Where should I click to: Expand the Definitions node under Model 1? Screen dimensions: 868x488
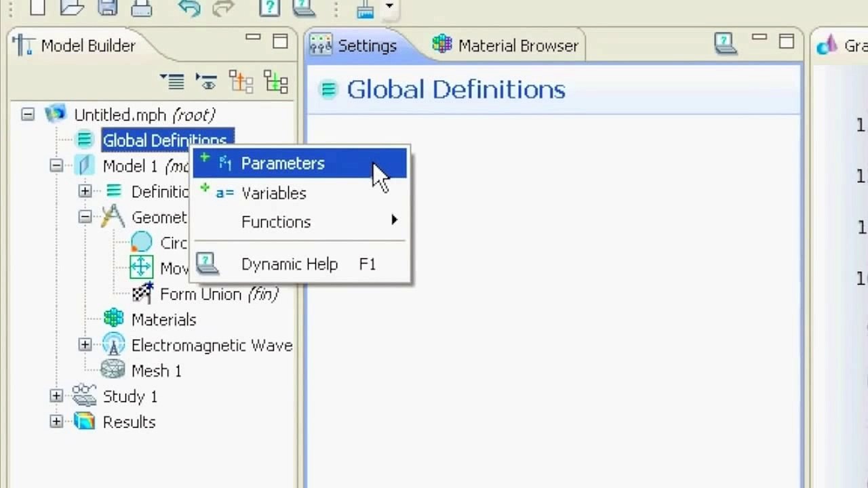tap(85, 191)
